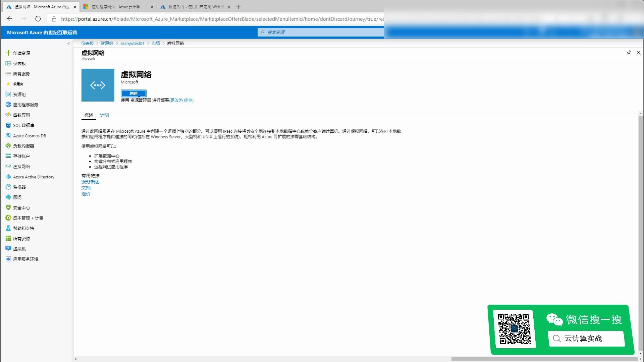Open 虚拟机 sidebar icon
The image size is (644, 362).
(8, 249)
